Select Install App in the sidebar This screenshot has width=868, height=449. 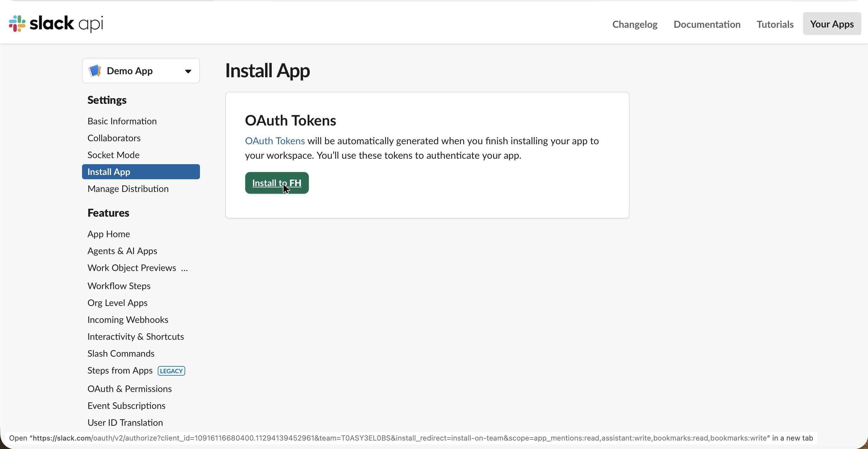pyautogui.click(x=141, y=172)
